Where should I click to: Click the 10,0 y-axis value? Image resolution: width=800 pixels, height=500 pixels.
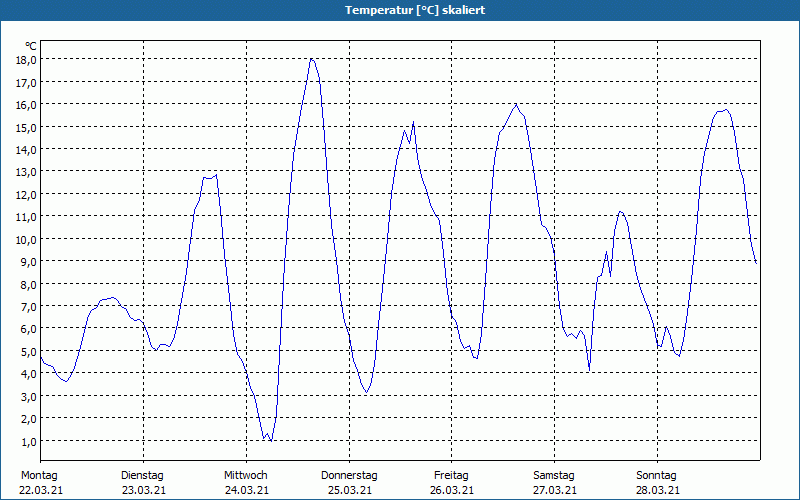click(x=26, y=239)
